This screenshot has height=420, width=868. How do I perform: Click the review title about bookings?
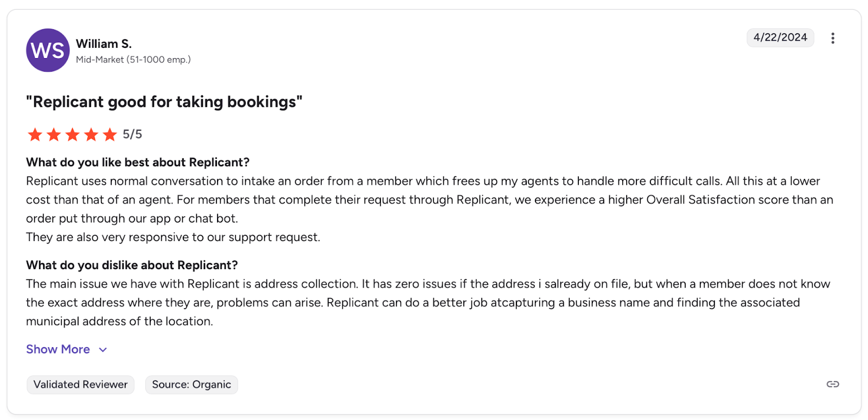click(164, 102)
